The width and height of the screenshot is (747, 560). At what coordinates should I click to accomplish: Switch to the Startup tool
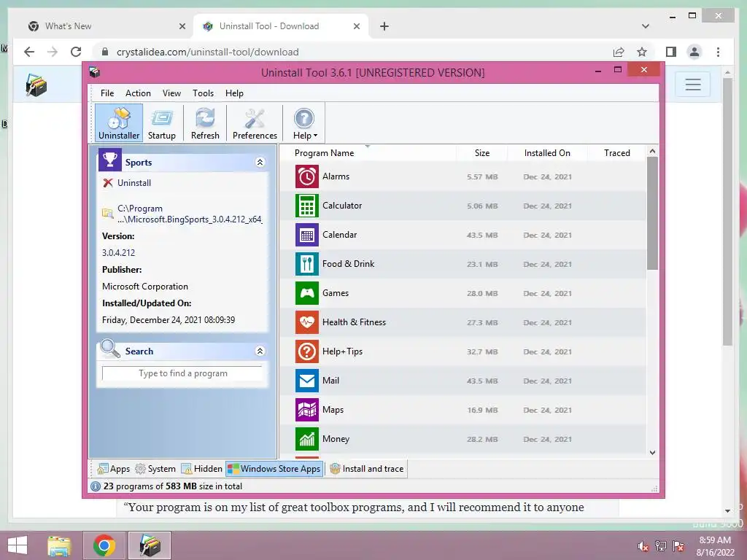pyautogui.click(x=161, y=122)
